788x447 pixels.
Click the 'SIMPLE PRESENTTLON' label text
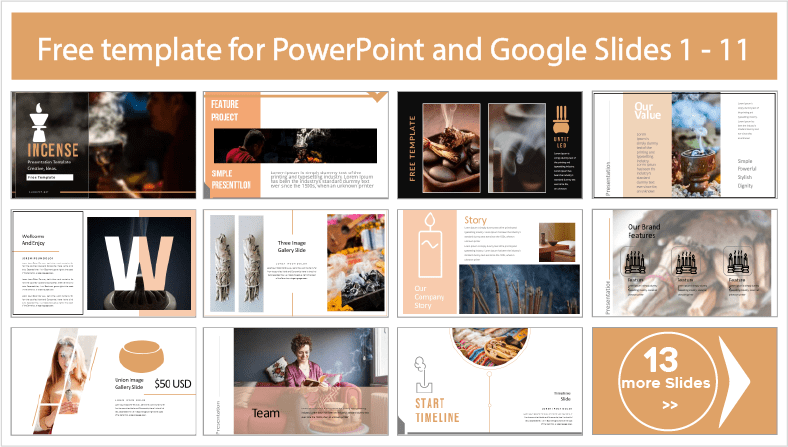click(x=231, y=179)
